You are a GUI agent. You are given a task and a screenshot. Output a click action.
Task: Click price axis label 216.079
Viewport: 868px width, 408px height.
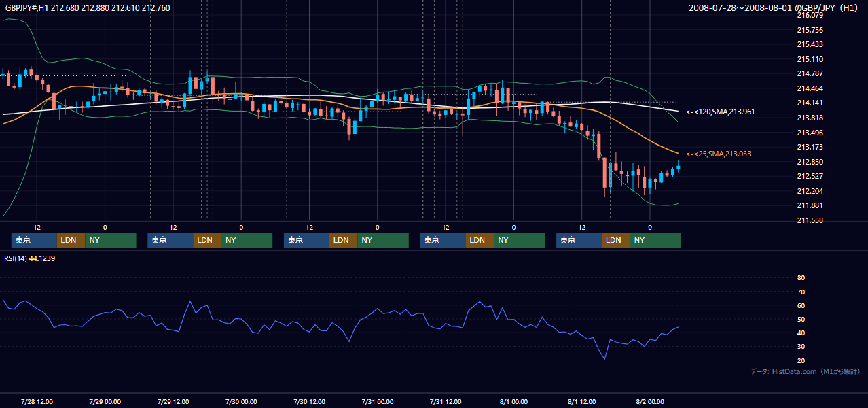tap(810, 15)
